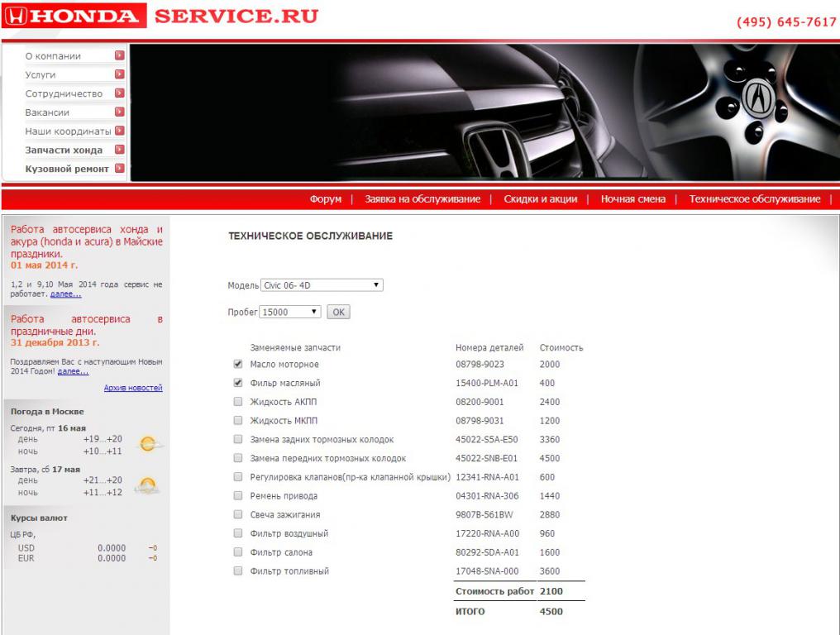Click part number 45022-S5A-E50
The width and height of the screenshot is (840, 635).
[487, 439]
